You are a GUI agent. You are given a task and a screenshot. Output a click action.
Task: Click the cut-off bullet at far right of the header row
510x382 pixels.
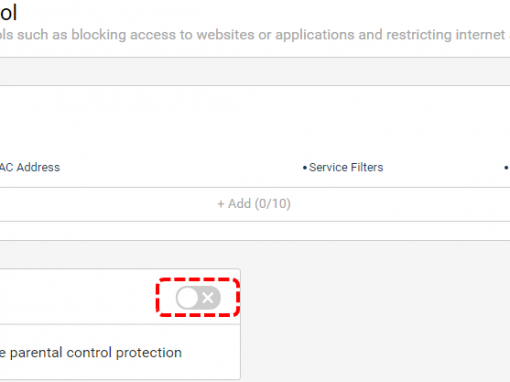pyautogui.click(x=506, y=168)
